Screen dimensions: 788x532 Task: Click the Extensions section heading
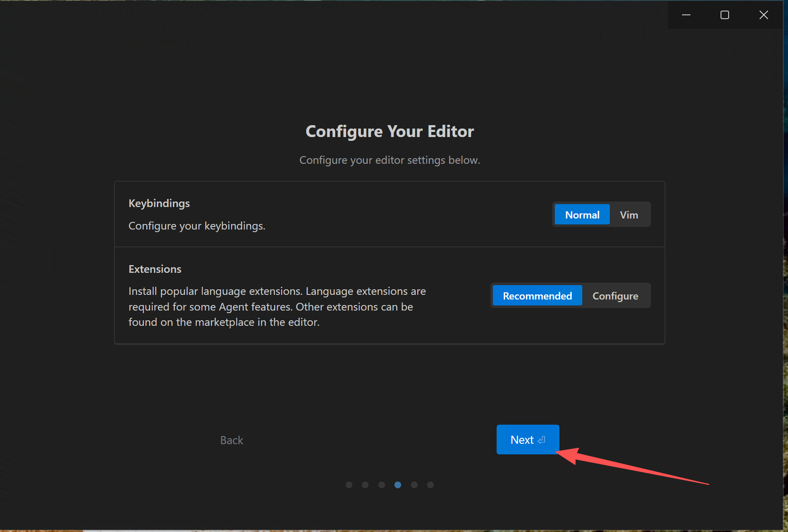[155, 269]
